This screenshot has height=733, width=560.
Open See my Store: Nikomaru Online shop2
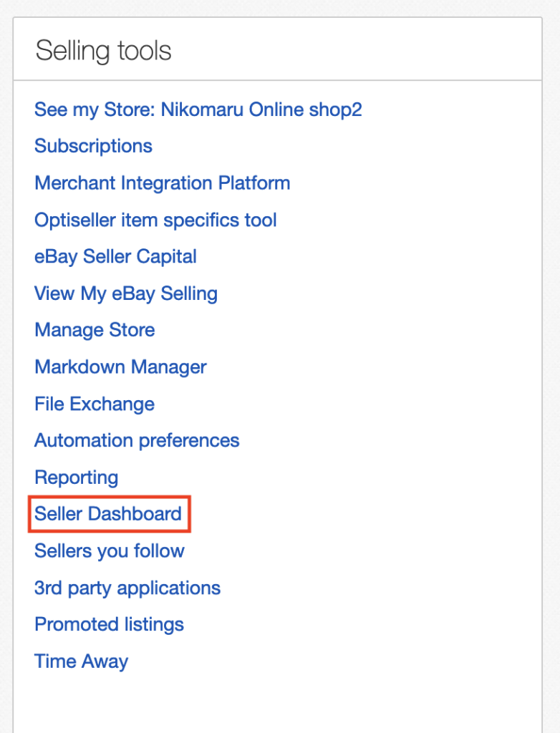198,110
